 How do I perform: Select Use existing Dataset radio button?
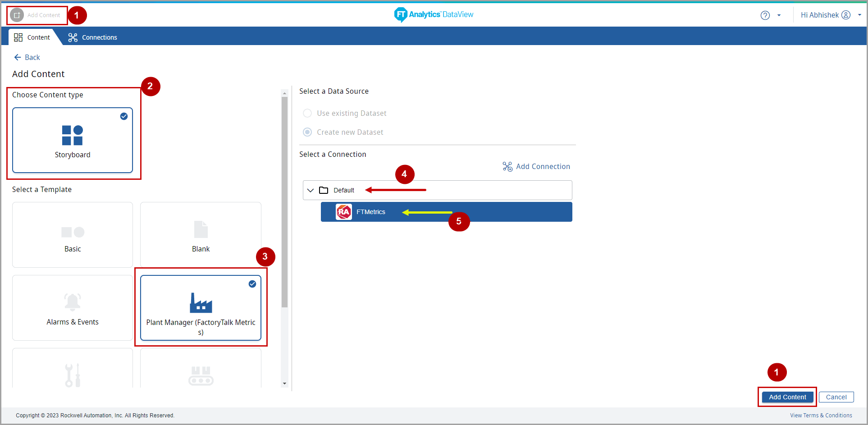(x=307, y=113)
